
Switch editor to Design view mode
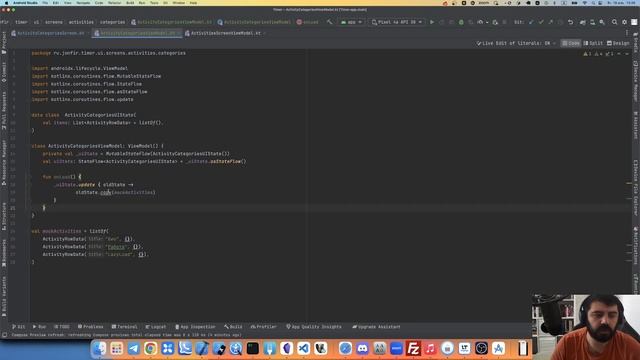coord(618,43)
